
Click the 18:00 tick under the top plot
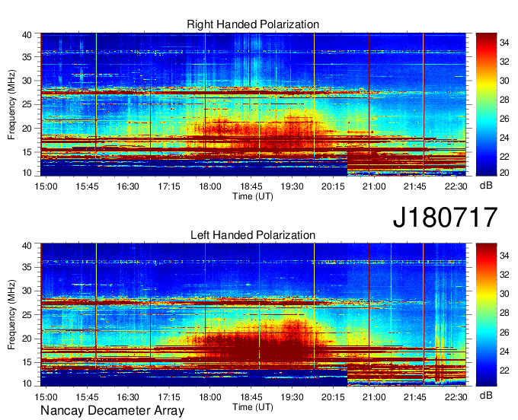point(209,186)
